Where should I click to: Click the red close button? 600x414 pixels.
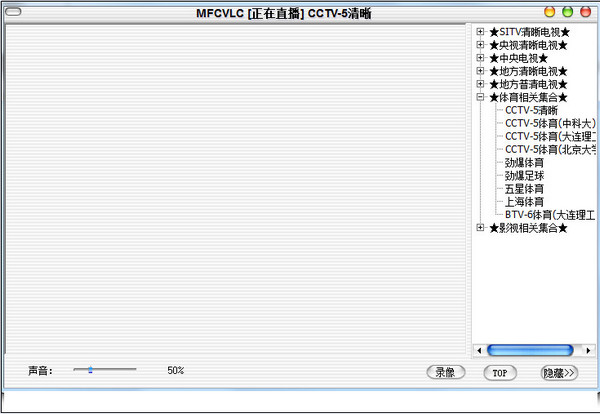pyautogui.click(x=585, y=12)
